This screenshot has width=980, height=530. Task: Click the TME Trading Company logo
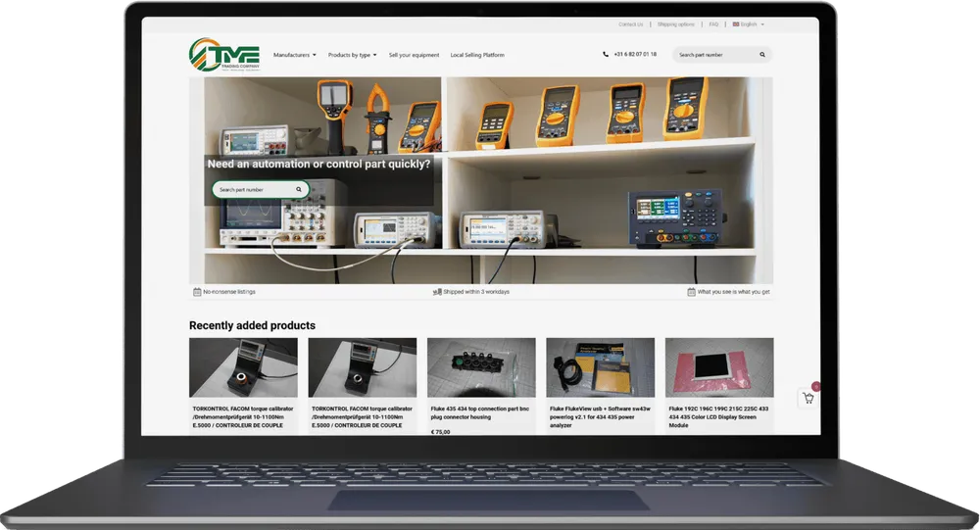pos(224,55)
